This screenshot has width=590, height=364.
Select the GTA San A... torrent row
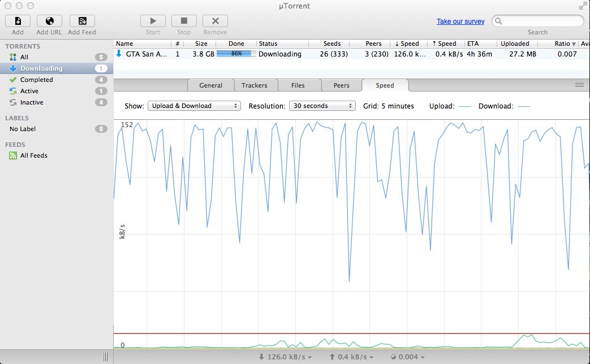[x=352, y=54]
